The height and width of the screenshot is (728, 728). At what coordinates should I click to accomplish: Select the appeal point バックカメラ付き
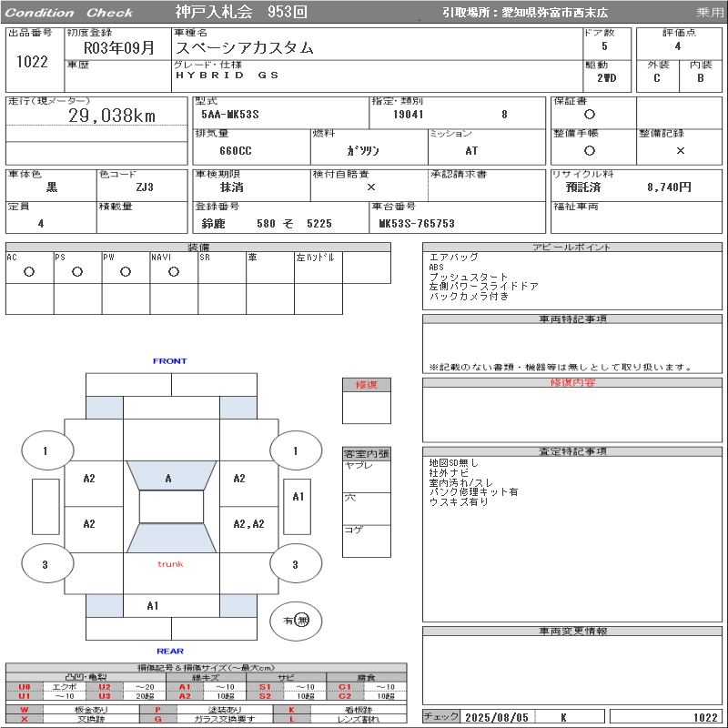[x=469, y=296]
